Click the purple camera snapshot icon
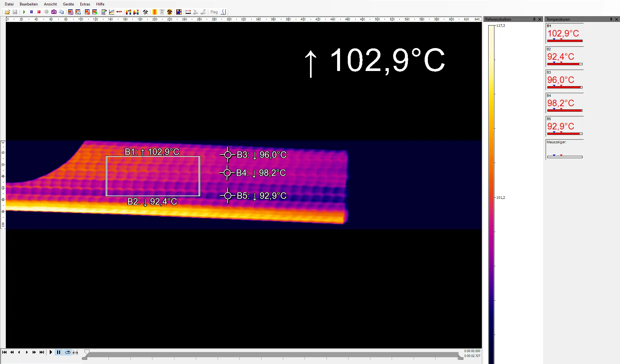The width and height of the screenshot is (620, 364). [x=54, y=12]
